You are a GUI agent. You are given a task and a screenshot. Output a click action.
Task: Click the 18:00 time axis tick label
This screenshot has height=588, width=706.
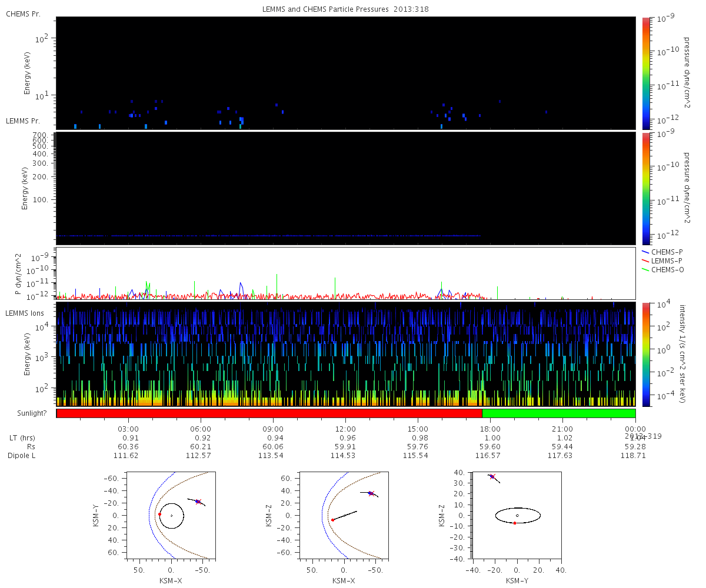[x=490, y=429]
